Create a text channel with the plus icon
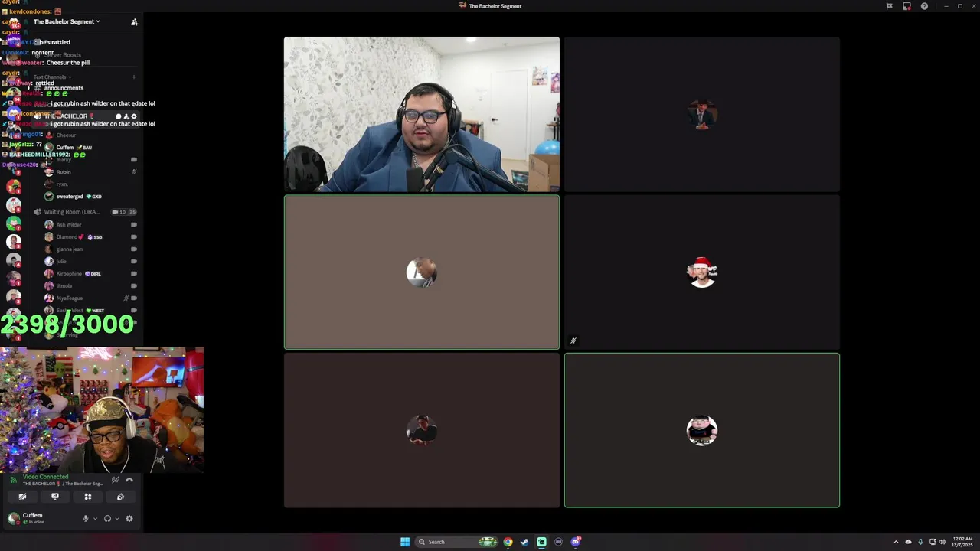The image size is (980, 551). (x=133, y=77)
